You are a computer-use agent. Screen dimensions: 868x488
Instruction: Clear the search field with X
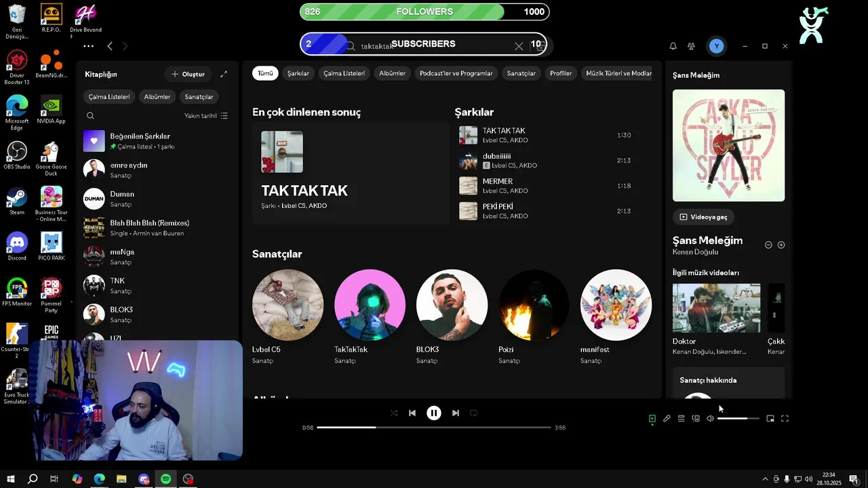pos(519,46)
